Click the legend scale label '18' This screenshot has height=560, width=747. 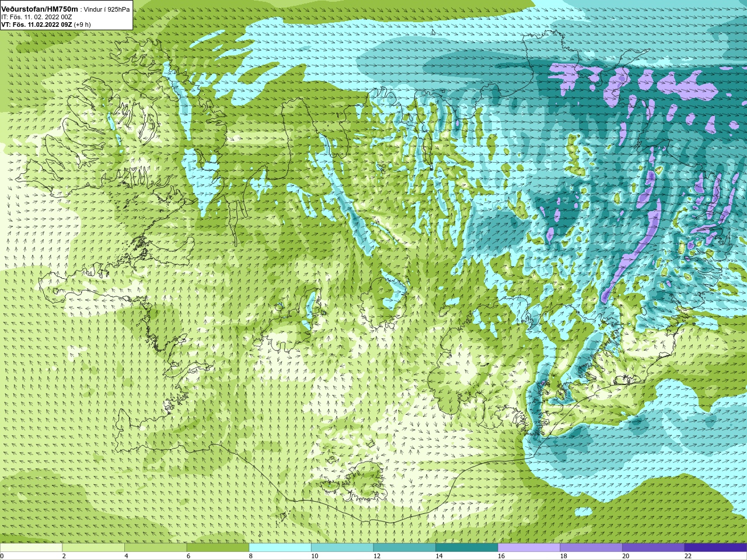tap(563, 556)
